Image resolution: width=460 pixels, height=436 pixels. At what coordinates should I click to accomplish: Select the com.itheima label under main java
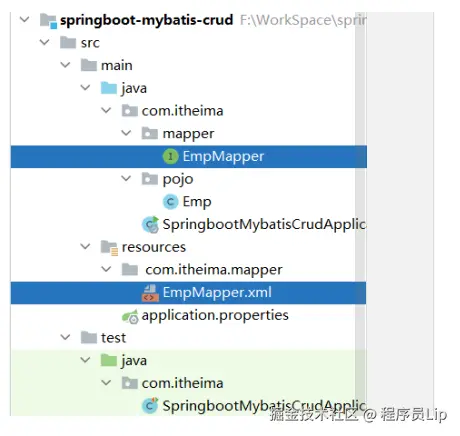pyautogui.click(x=183, y=111)
